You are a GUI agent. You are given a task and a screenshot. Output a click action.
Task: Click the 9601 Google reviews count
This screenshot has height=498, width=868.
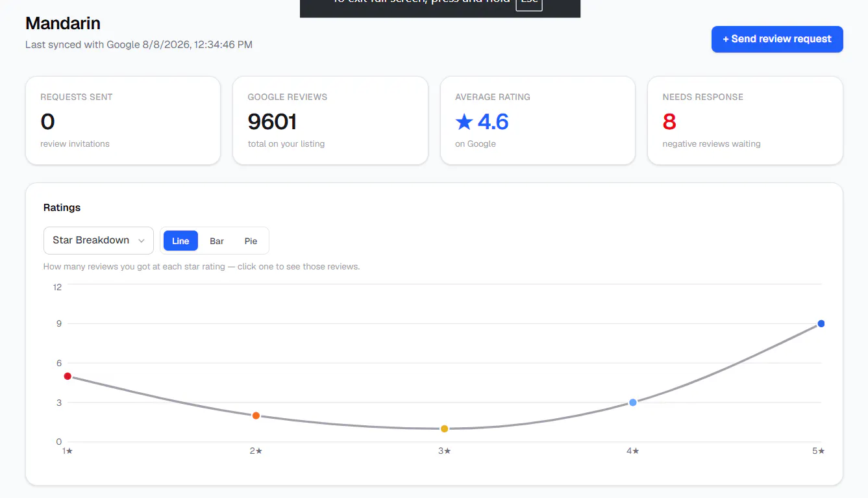[273, 121]
